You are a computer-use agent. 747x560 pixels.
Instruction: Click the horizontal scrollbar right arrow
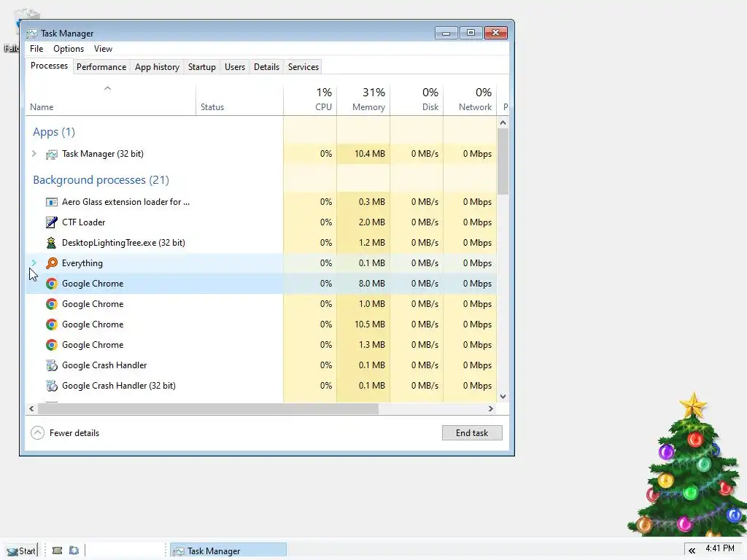[x=491, y=408]
